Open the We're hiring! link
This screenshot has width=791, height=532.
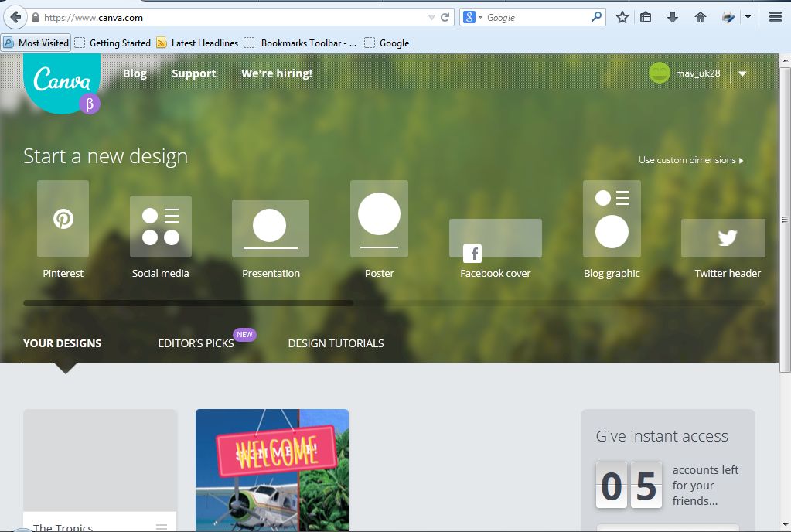point(276,73)
